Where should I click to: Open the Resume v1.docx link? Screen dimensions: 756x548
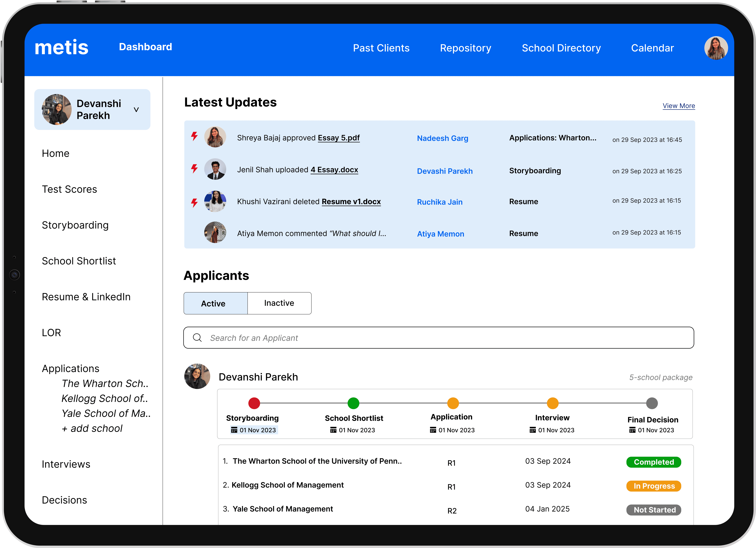pos(351,202)
